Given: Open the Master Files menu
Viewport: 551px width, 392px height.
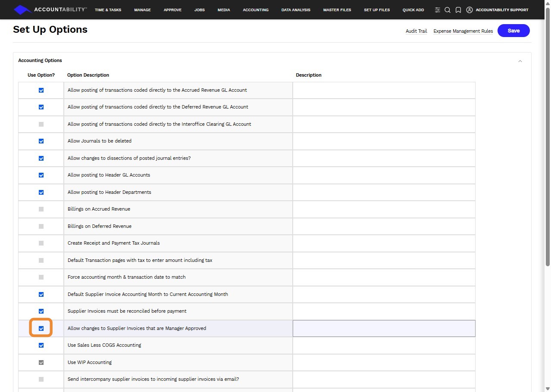Looking at the screenshot, I should click(x=337, y=10).
